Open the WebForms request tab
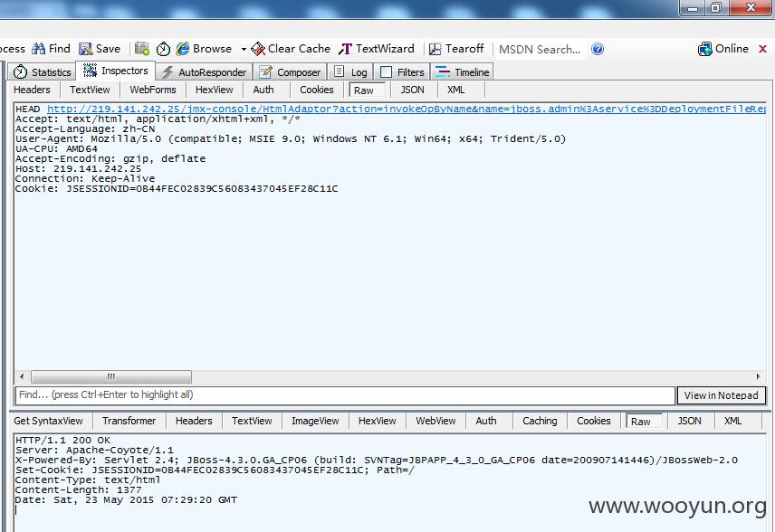 [153, 90]
